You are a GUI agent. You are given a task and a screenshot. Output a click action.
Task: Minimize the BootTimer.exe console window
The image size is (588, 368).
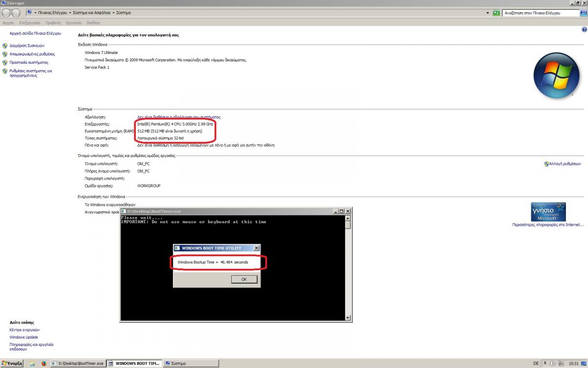336,211
